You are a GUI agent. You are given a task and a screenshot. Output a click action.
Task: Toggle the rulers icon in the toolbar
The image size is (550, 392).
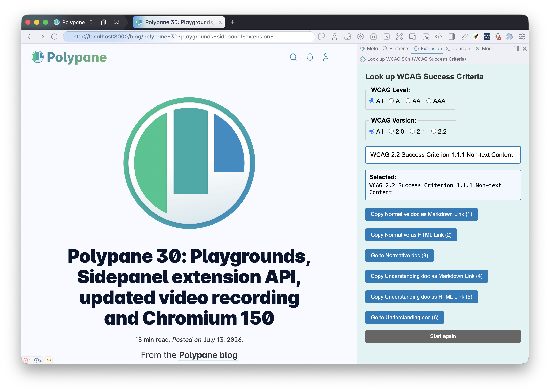[348, 36]
